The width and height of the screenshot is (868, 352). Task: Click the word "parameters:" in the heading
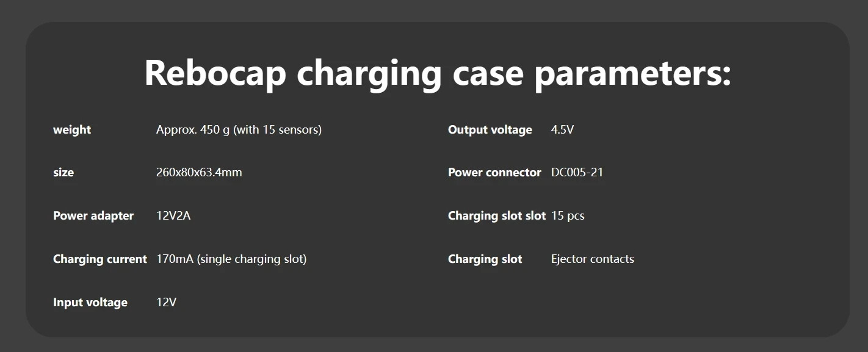click(x=632, y=73)
